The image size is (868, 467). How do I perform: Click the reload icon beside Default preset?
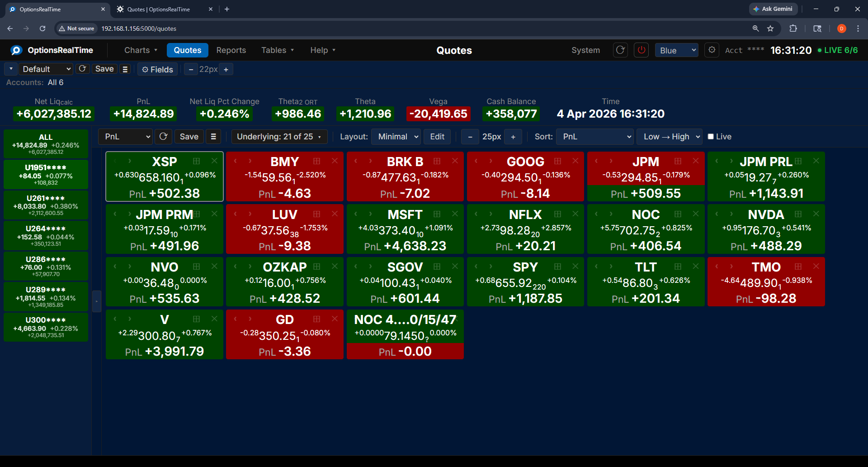point(82,69)
